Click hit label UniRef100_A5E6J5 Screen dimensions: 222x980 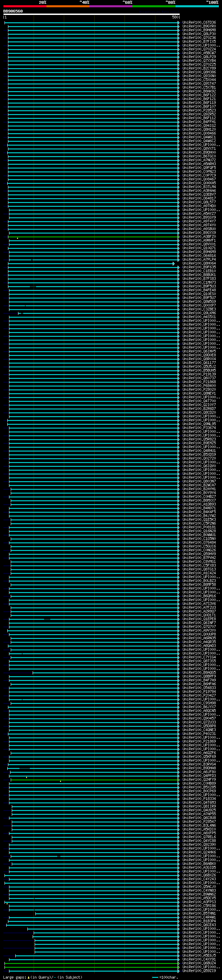pos(199,955)
